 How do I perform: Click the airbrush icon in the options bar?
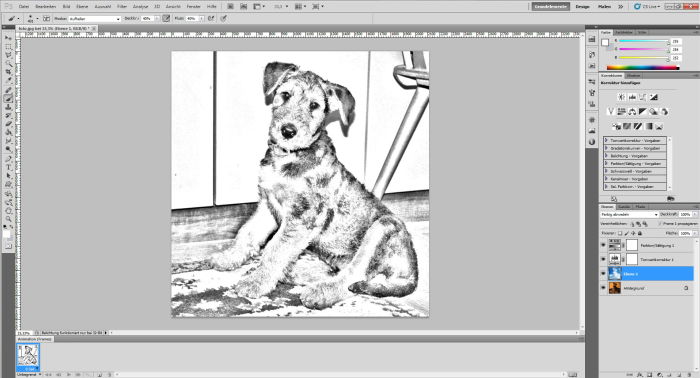(211, 19)
